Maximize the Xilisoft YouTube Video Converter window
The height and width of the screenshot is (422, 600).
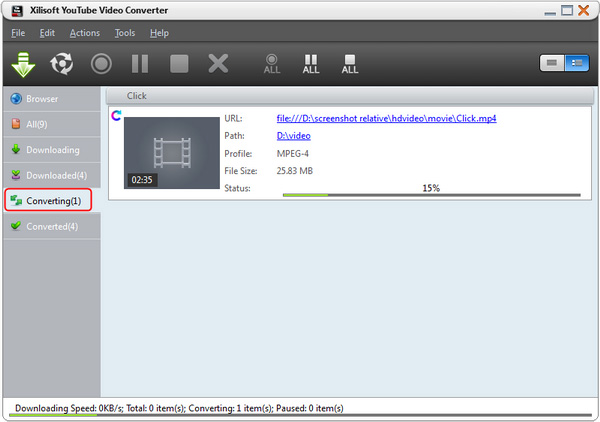click(x=567, y=10)
